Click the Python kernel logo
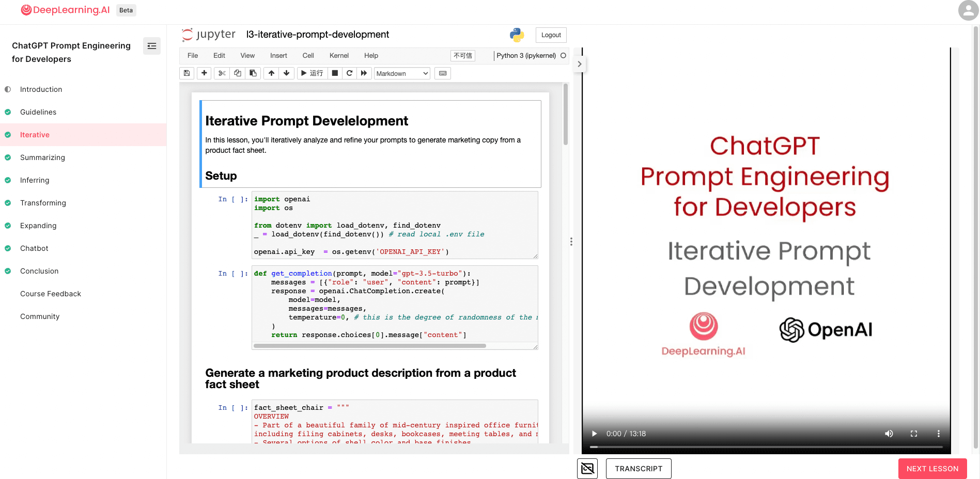This screenshot has width=980, height=479. [x=517, y=35]
